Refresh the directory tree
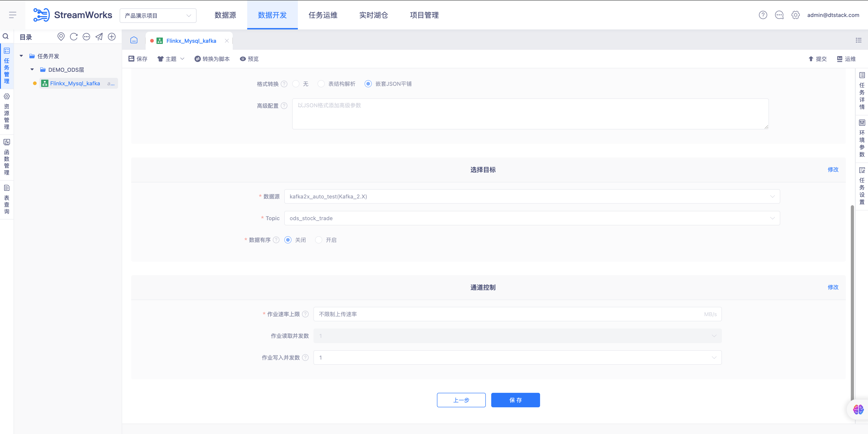868x434 pixels. click(74, 37)
